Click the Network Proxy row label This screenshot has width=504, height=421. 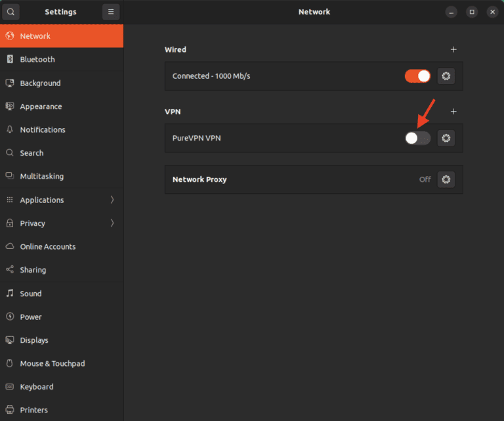(199, 179)
